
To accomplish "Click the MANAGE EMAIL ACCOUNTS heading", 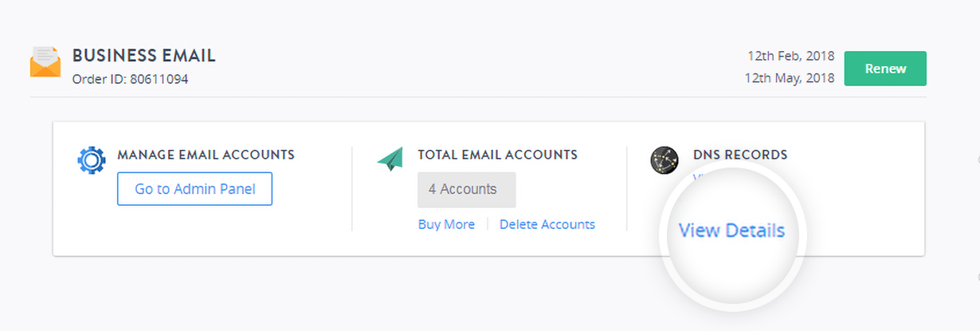I will point(206,155).
